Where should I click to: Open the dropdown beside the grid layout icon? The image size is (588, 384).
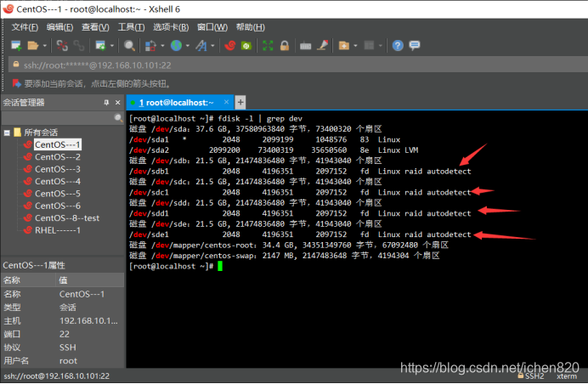(x=381, y=46)
